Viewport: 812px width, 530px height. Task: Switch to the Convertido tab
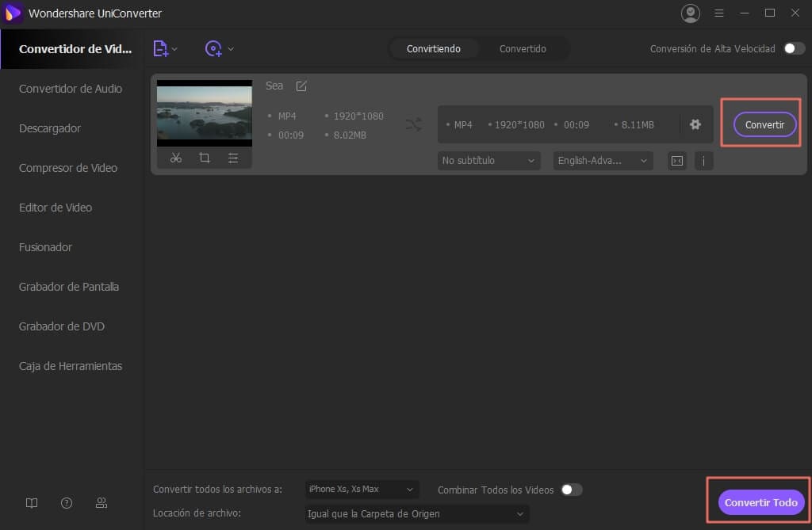[x=523, y=48]
